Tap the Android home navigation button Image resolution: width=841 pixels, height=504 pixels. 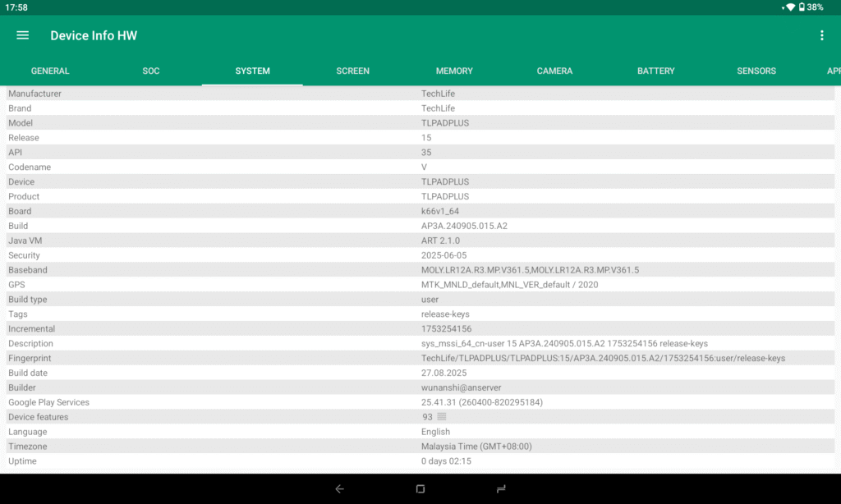click(x=420, y=488)
